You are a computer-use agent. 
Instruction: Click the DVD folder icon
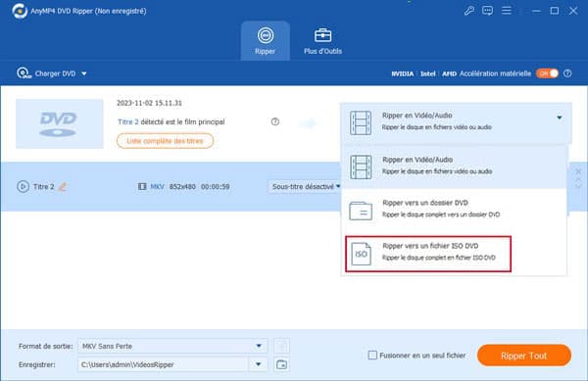point(361,211)
